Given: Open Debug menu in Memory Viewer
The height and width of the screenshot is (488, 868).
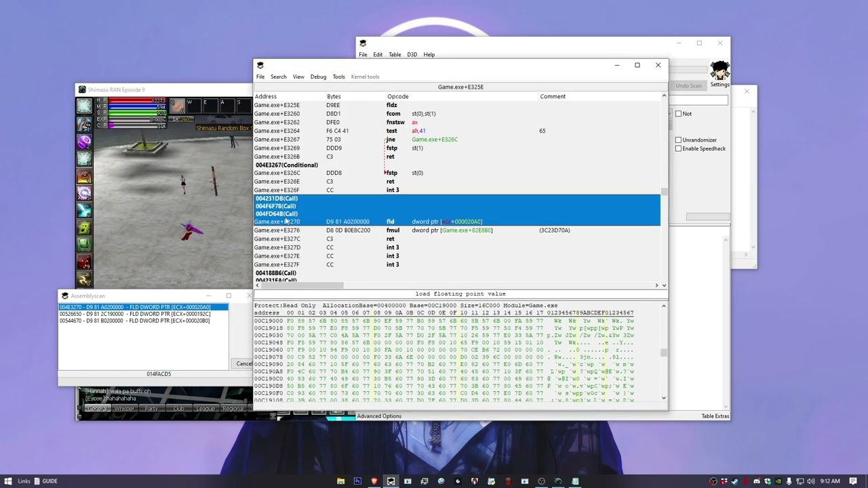Looking at the screenshot, I should click(x=318, y=77).
